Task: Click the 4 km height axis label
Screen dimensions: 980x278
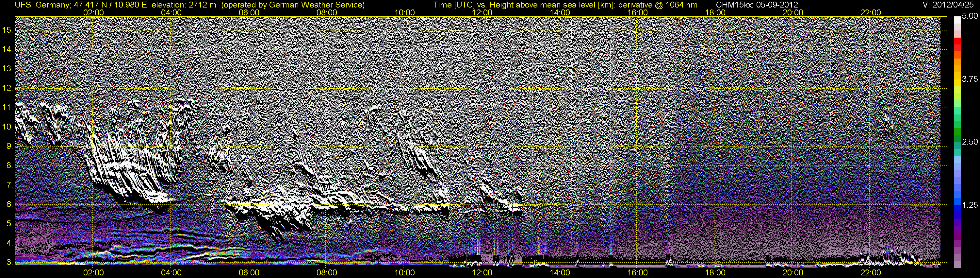Action: pos(9,243)
